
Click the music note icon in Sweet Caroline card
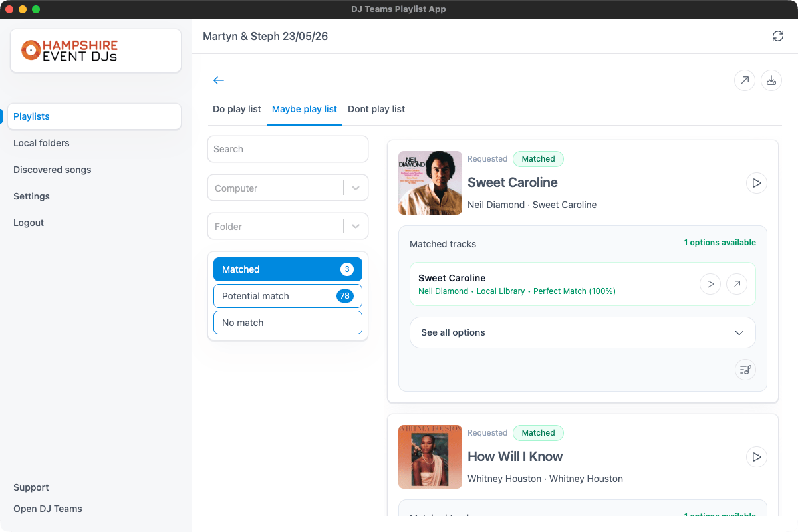[745, 370]
